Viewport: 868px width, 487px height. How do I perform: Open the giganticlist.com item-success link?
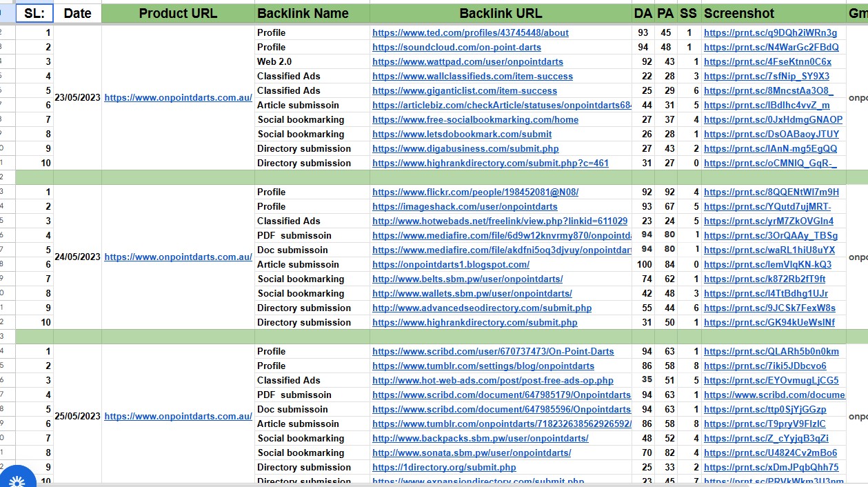pos(465,90)
